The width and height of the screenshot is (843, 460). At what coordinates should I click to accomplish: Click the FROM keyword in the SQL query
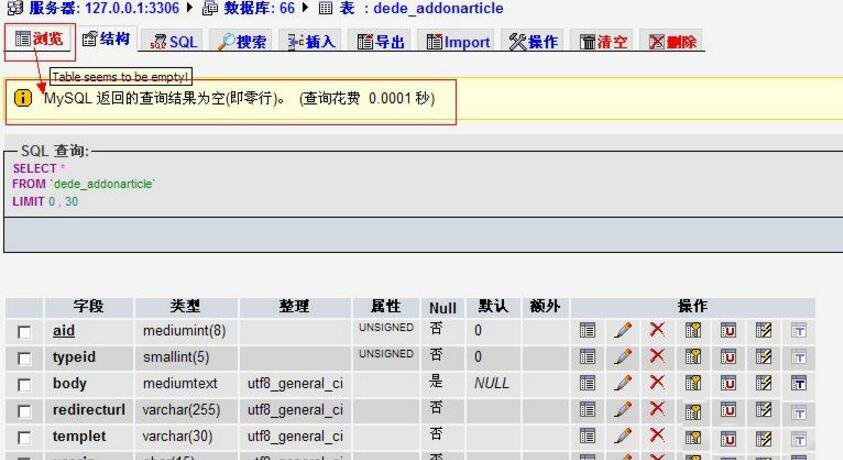click(x=29, y=184)
